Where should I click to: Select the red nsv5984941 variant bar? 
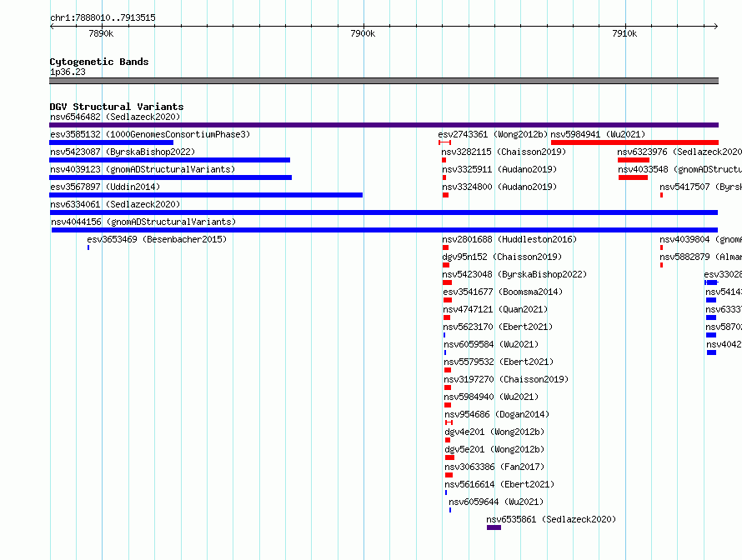point(634,142)
